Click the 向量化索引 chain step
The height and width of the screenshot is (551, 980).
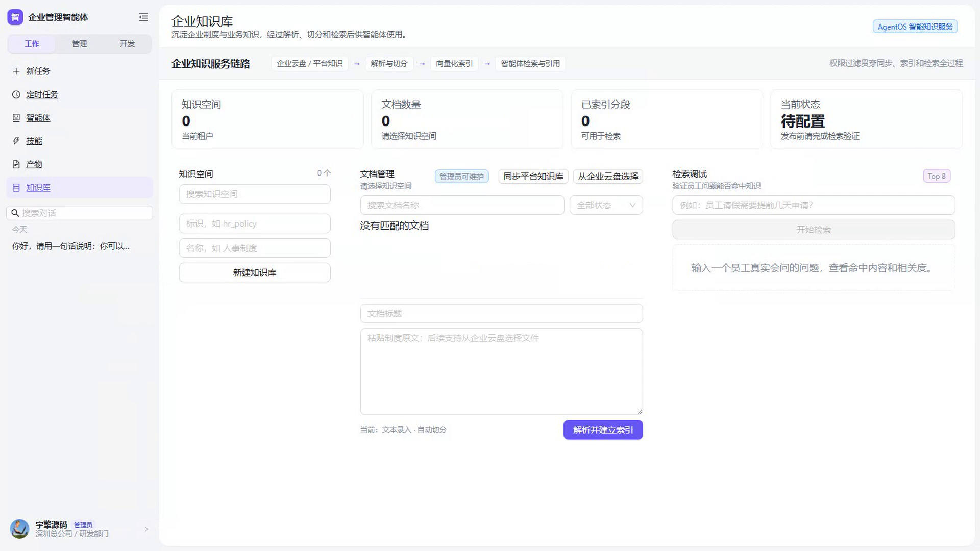point(454,64)
